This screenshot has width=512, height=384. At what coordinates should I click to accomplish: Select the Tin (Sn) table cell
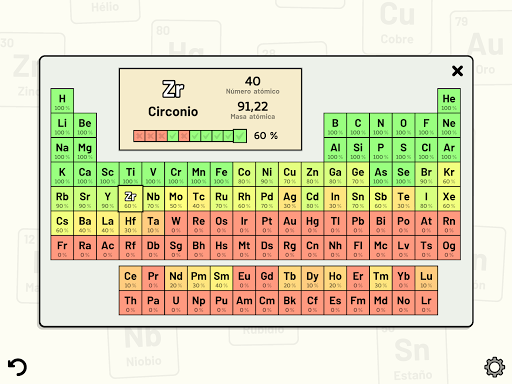coord(358,199)
